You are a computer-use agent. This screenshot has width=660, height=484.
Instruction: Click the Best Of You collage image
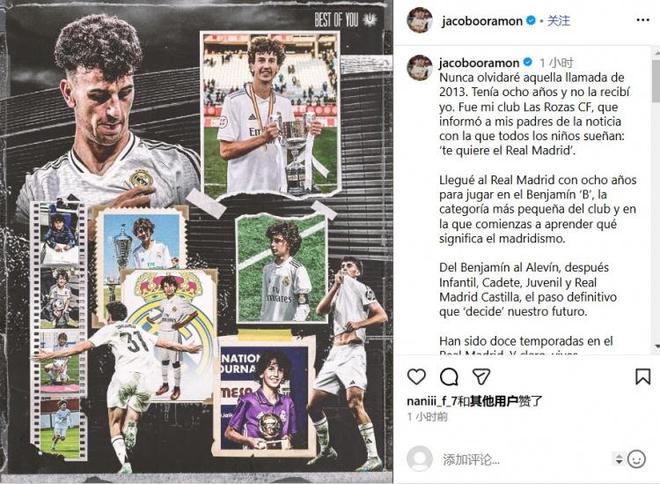point(196,240)
